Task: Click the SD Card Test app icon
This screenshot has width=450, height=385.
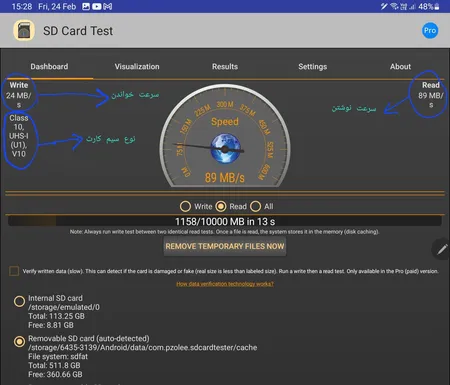Action: pyautogui.click(x=24, y=31)
